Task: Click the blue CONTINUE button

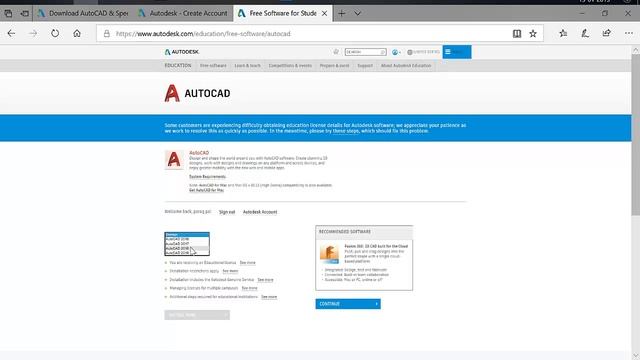Action: click(x=348, y=304)
